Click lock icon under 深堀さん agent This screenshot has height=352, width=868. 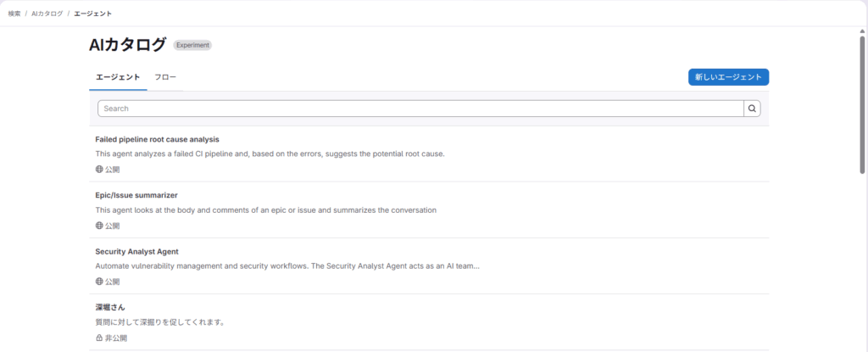99,338
